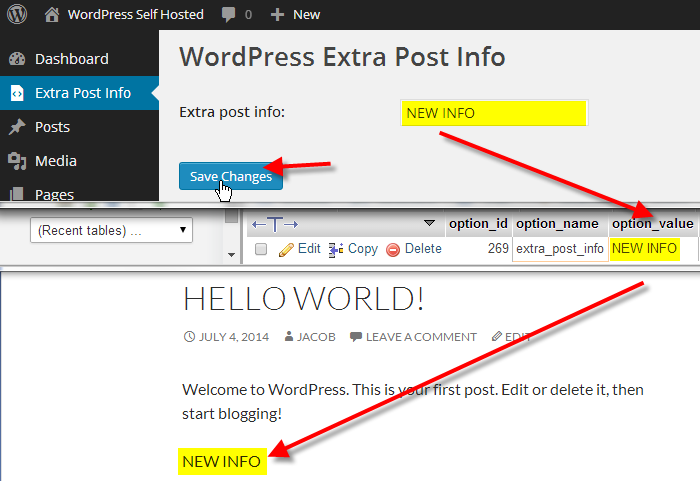Click the full texts toggle arrows icon
Screen dimensions: 700x481
pos(275,224)
